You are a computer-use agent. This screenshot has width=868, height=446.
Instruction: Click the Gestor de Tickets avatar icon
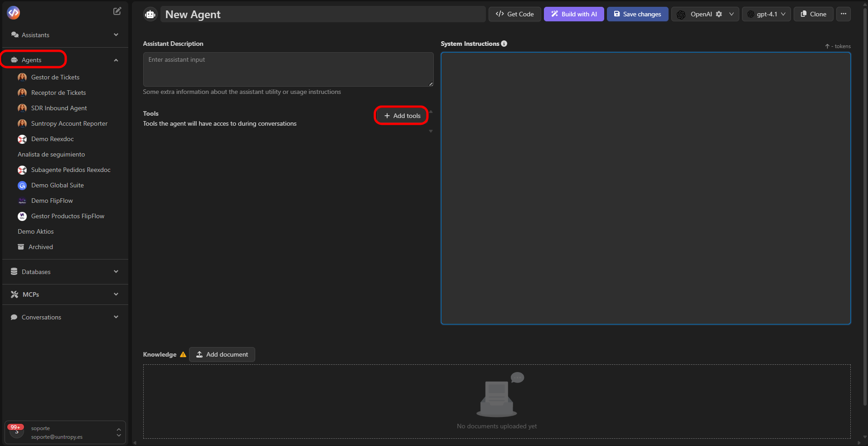22,77
